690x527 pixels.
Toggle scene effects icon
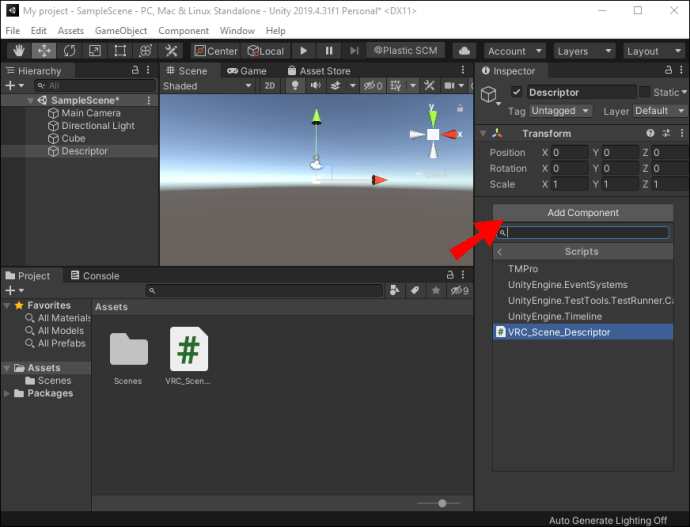[335, 86]
